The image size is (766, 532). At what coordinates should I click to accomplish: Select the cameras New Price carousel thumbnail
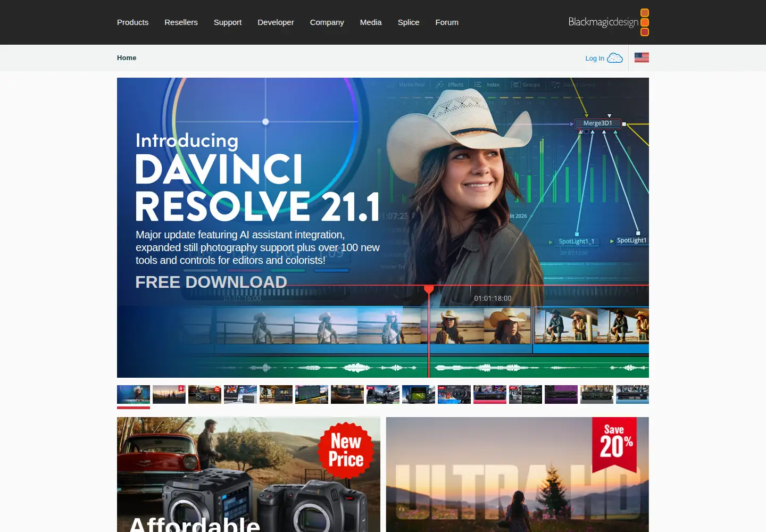[x=205, y=394]
